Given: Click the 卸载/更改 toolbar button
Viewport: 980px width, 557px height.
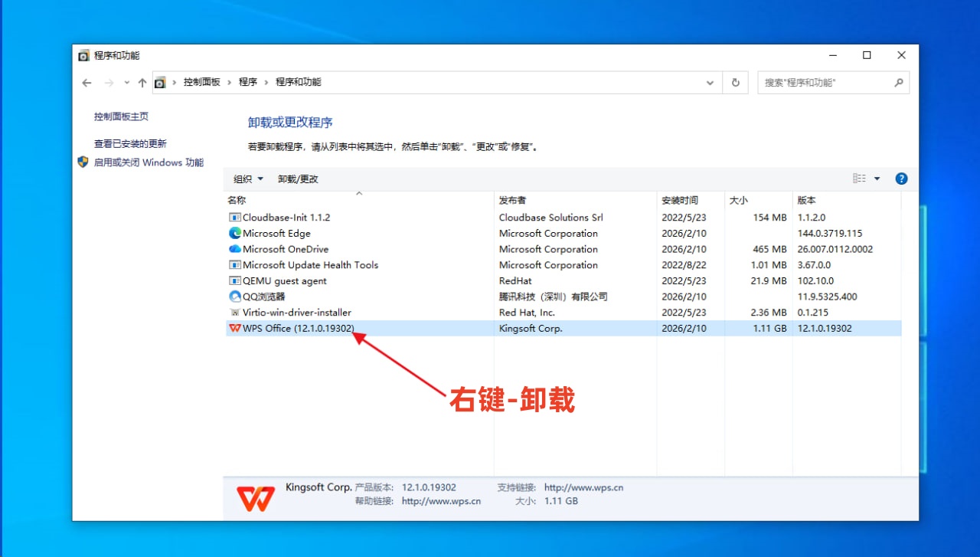Looking at the screenshot, I should coord(298,179).
